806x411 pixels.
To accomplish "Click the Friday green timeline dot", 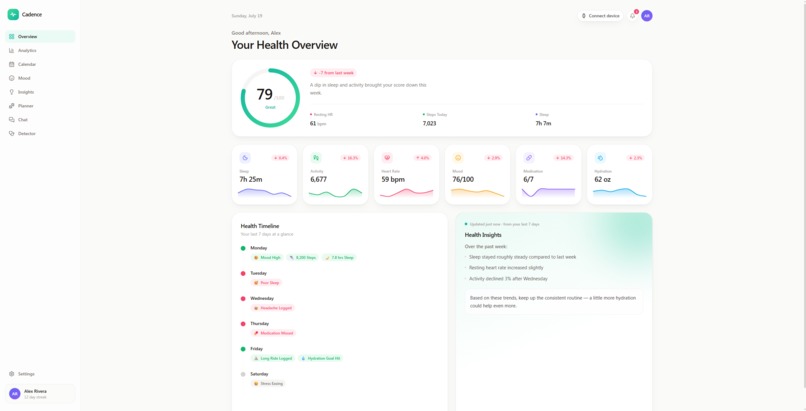I will coord(243,349).
